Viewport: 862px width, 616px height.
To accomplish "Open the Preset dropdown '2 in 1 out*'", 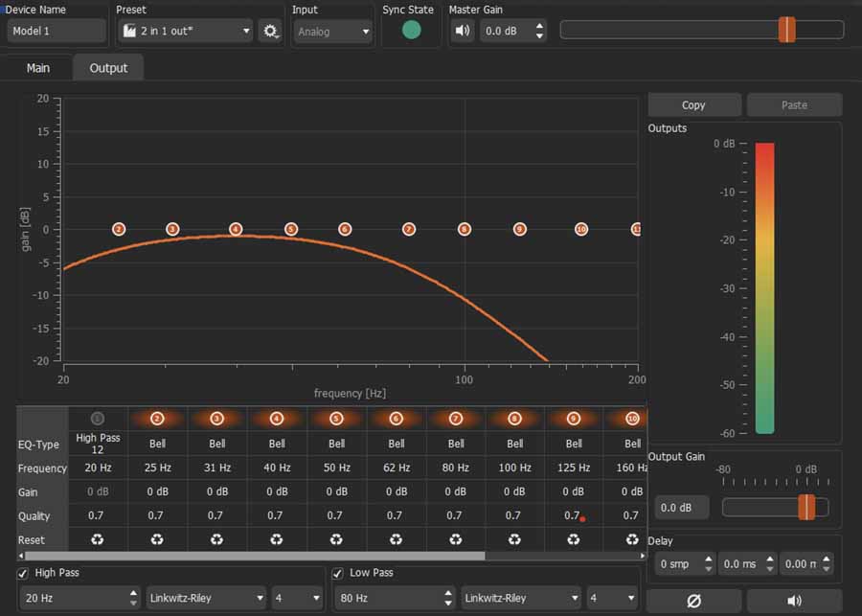I will click(185, 31).
